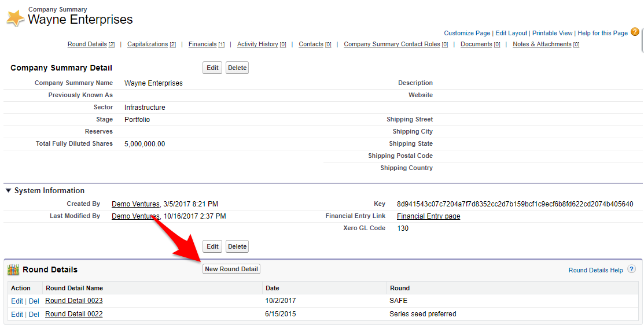Collapse the System Information section
The image size is (644, 325).
coord(8,190)
